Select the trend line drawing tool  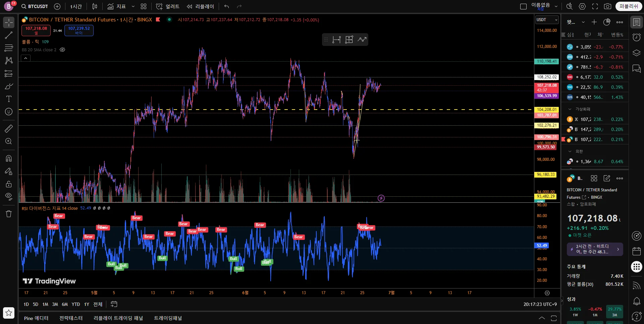click(9, 35)
